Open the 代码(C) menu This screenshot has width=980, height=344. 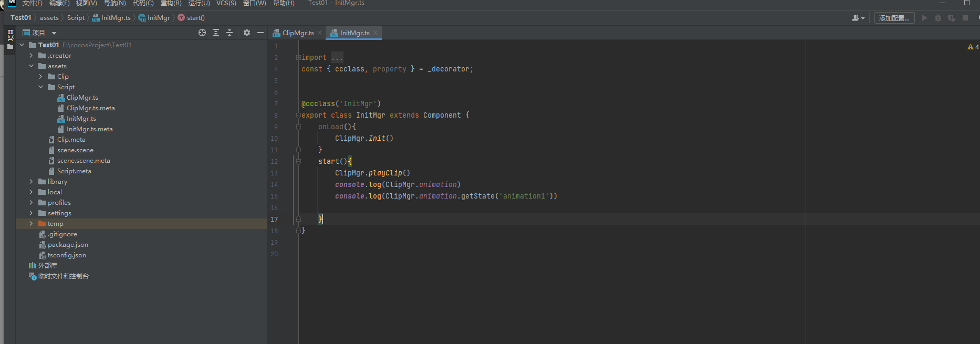click(x=143, y=3)
